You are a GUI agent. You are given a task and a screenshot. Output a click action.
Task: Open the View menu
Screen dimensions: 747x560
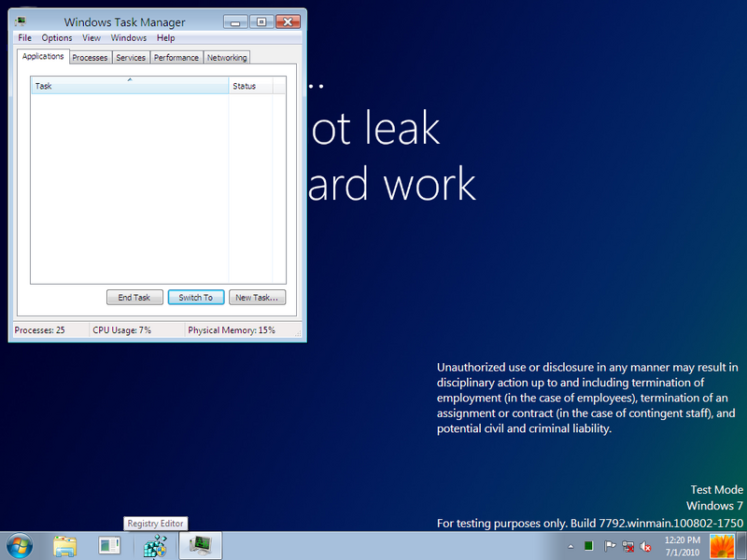pos(92,37)
